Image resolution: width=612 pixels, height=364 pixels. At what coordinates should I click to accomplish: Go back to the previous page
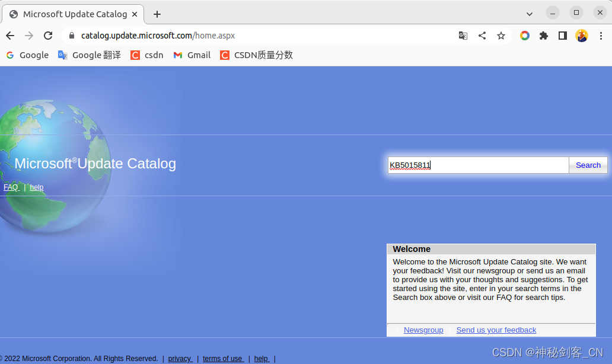coord(10,36)
